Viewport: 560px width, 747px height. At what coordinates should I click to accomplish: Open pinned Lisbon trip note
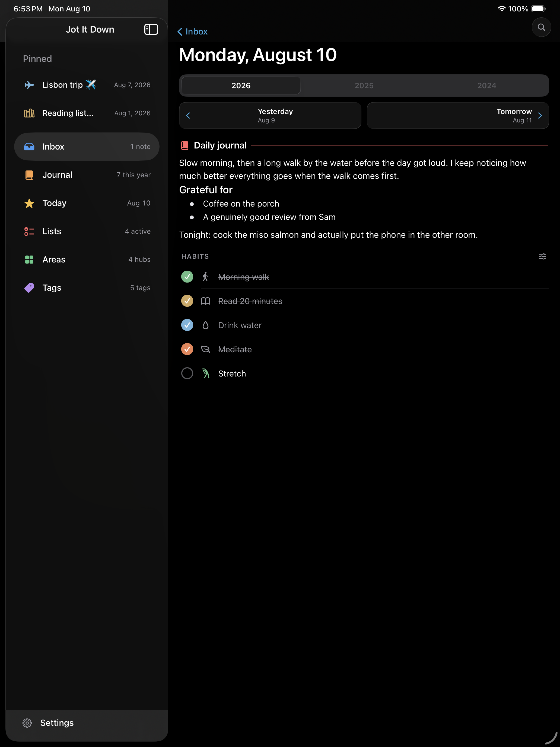(87, 85)
